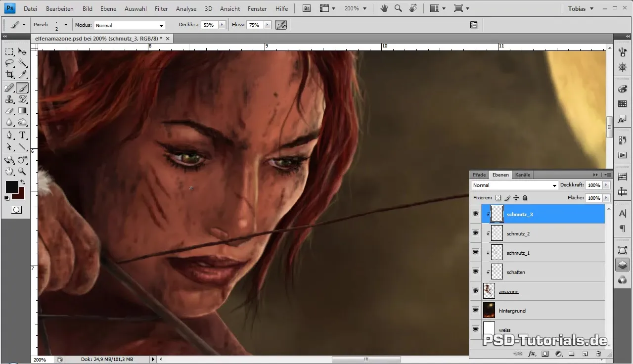Toggle lock transparent pixels
The image size is (633, 364).
pyautogui.click(x=498, y=198)
